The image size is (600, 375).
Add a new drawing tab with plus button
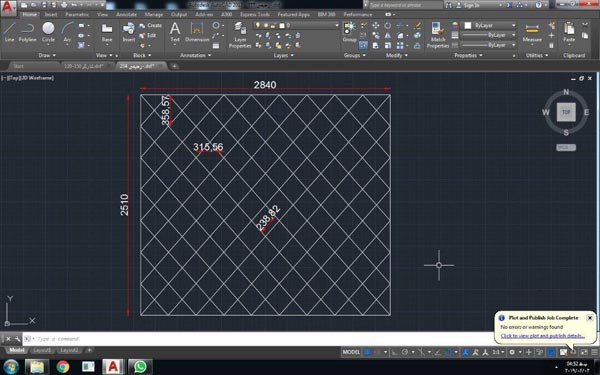point(174,67)
